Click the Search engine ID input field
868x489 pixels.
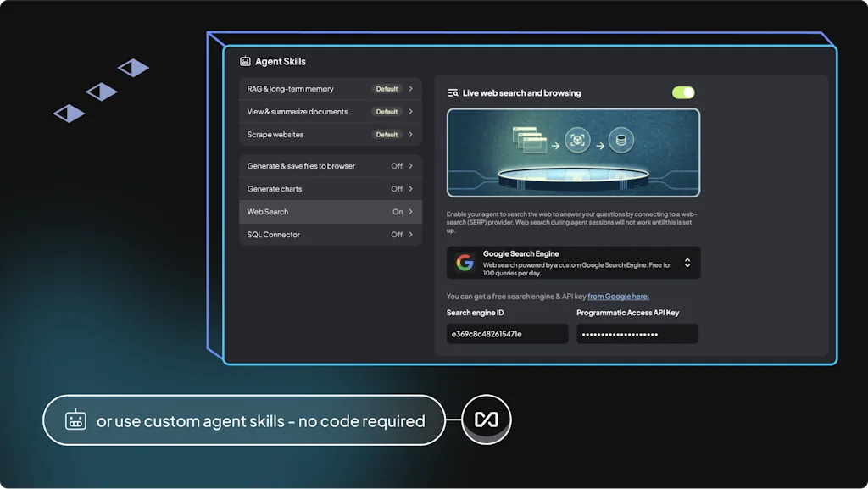point(507,334)
